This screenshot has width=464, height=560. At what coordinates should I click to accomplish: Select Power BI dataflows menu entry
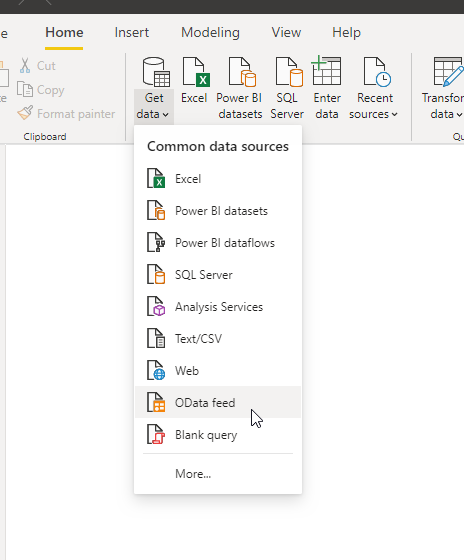[x=218, y=243]
